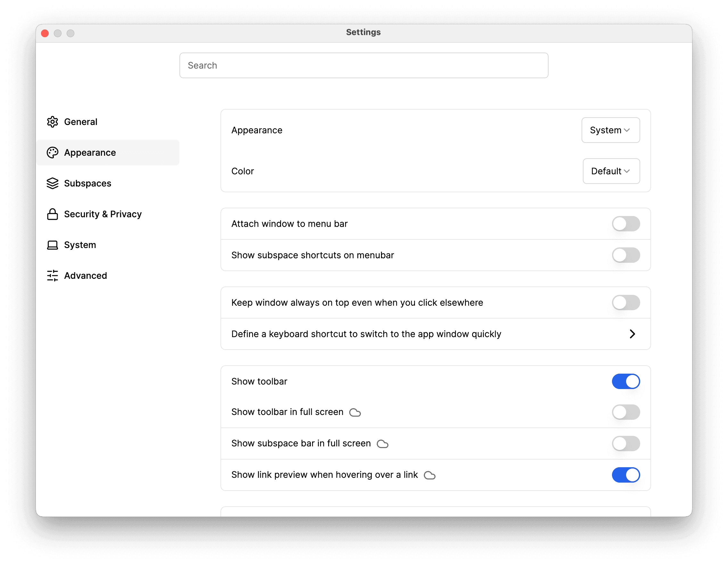Click the cloud icon next to Show toolbar in full screen
Viewport: 728px width, 564px height.
[356, 412]
